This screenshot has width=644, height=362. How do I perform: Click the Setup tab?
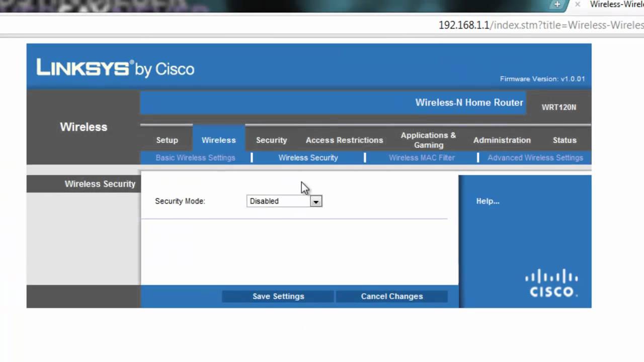click(x=167, y=140)
